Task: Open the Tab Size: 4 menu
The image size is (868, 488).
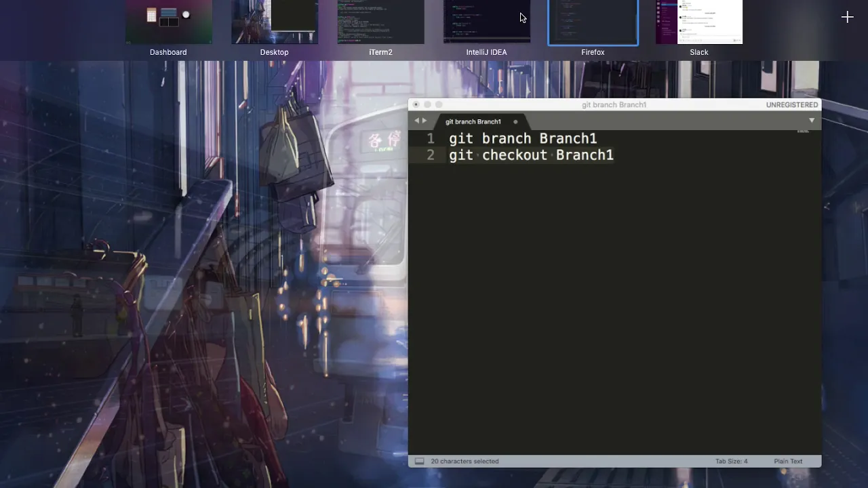Action: coord(731,461)
